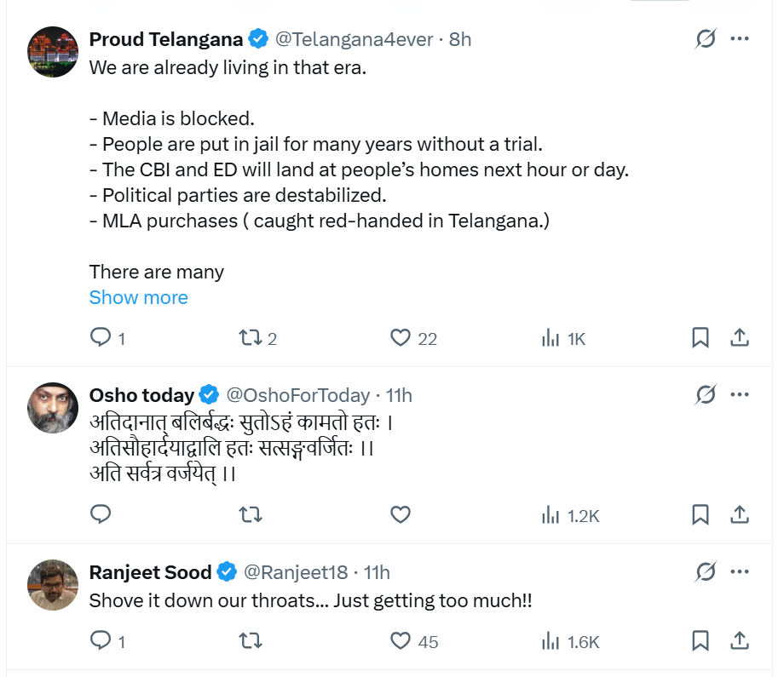Open more options for Ranjeet Sood tweet
This screenshot has width=784, height=677.
coord(740,572)
